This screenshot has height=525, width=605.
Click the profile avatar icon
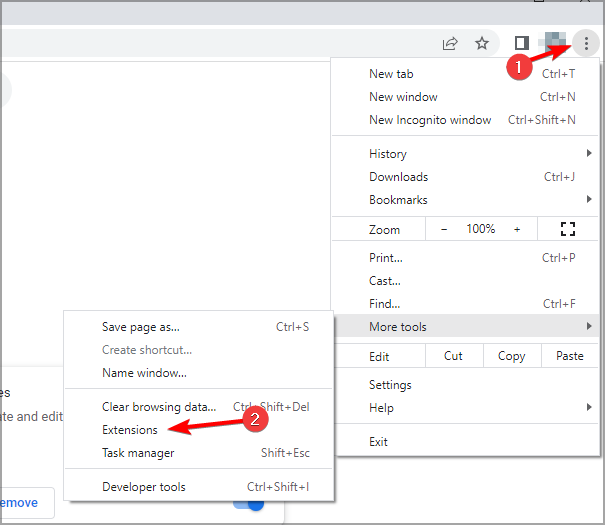tap(553, 43)
